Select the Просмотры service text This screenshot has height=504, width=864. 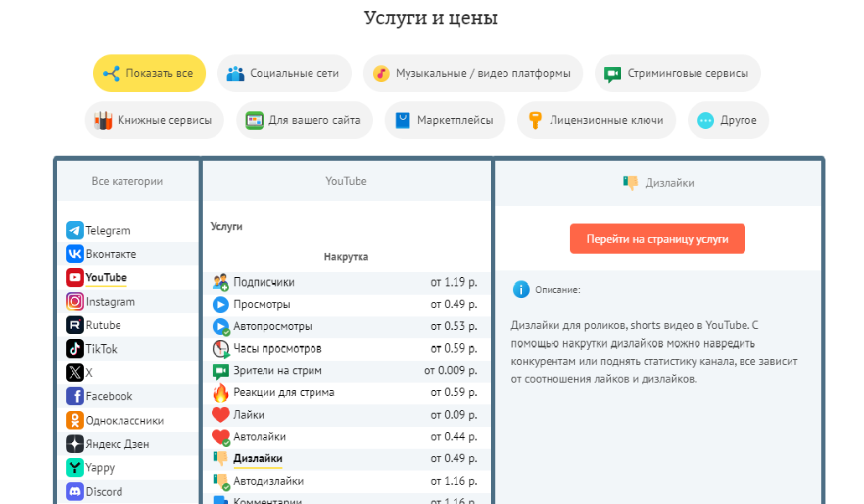pos(261,304)
